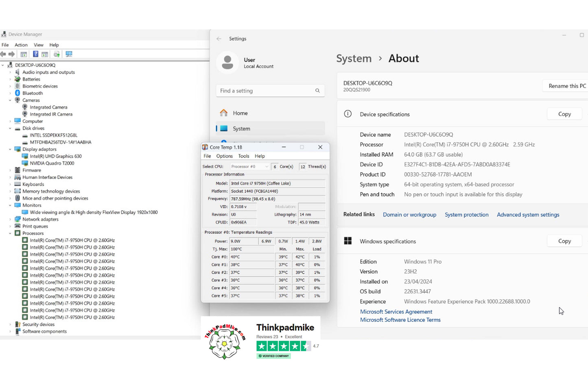Click the Print queues printer icon
This screenshot has height=369, width=588.
coord(17,226)
